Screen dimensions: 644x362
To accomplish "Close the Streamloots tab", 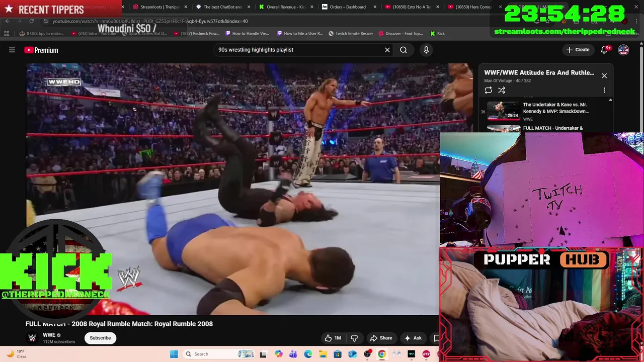I will [186, 7].
